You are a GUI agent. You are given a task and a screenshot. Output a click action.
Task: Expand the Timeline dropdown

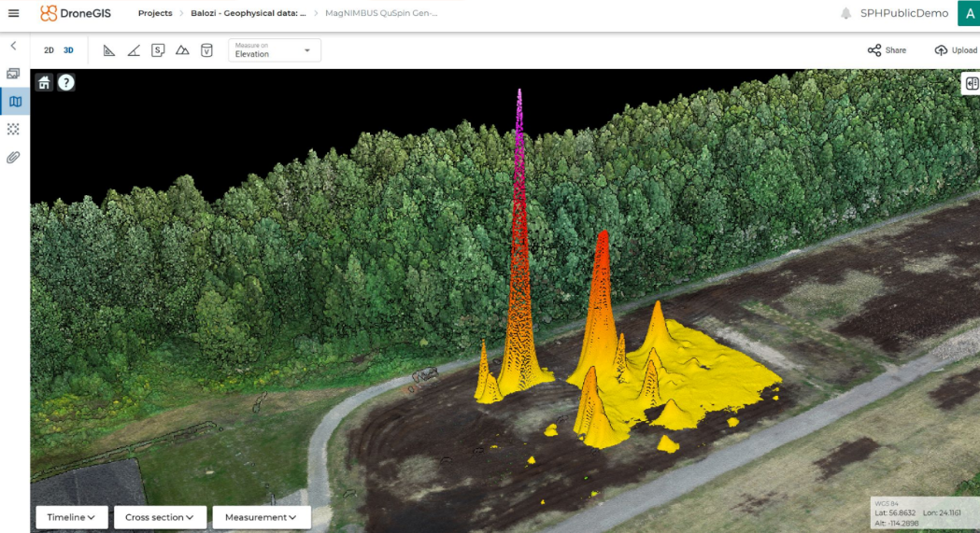[x=72, y=517]
